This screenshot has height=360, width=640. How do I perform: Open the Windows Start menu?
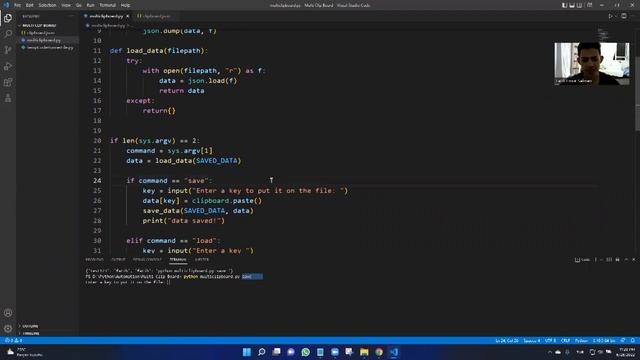tap(247, 352)
